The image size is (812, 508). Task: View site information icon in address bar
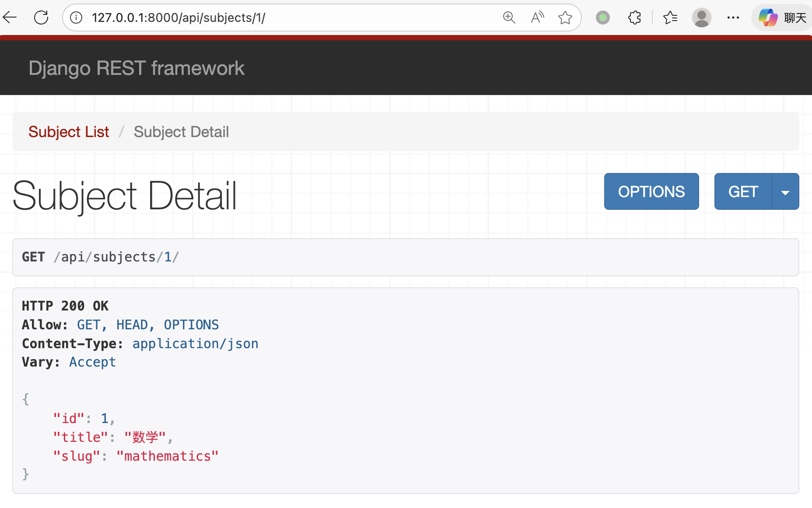[x=76, y=18]
